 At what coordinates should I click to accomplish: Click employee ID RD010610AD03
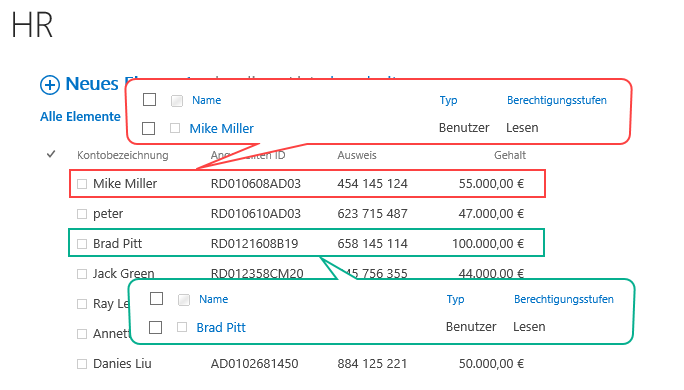click(x=256, y=214)
